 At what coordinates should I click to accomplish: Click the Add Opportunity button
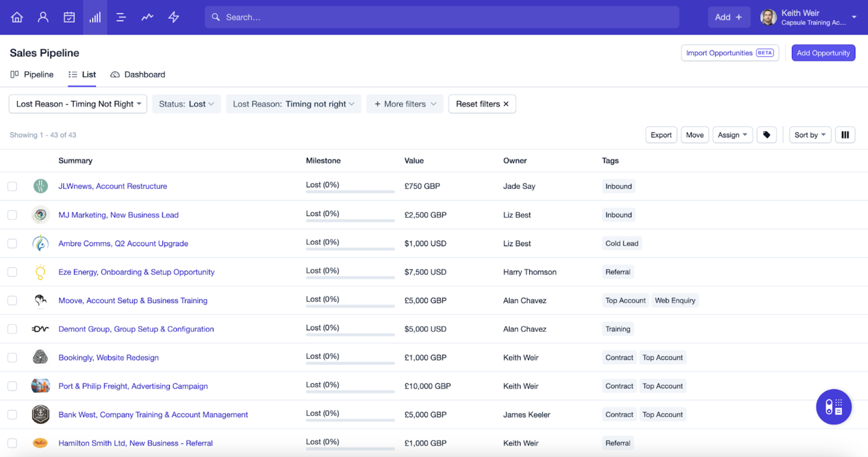823,53
